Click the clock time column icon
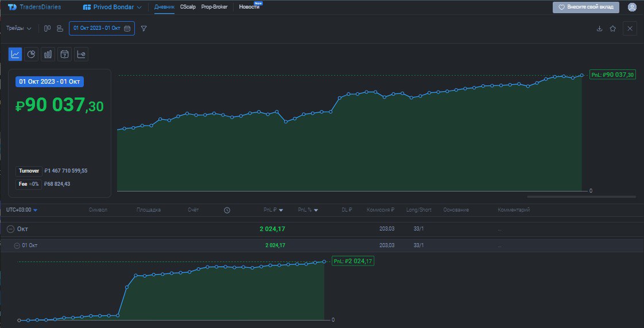644x328 pixels. (x=227, y=210)
